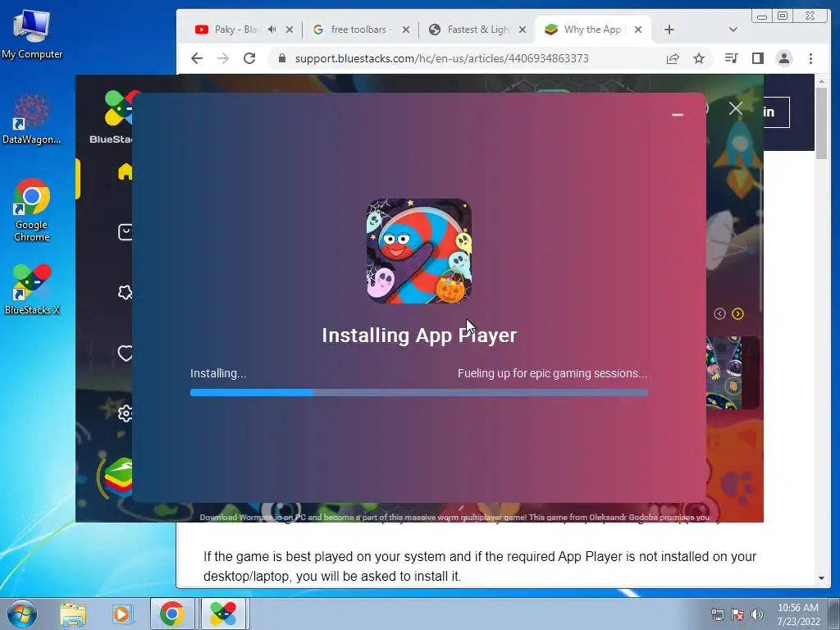Viewport: 840px width, 630px height.
Task: Open the Windows Start menu
Action: coord(21,614)
